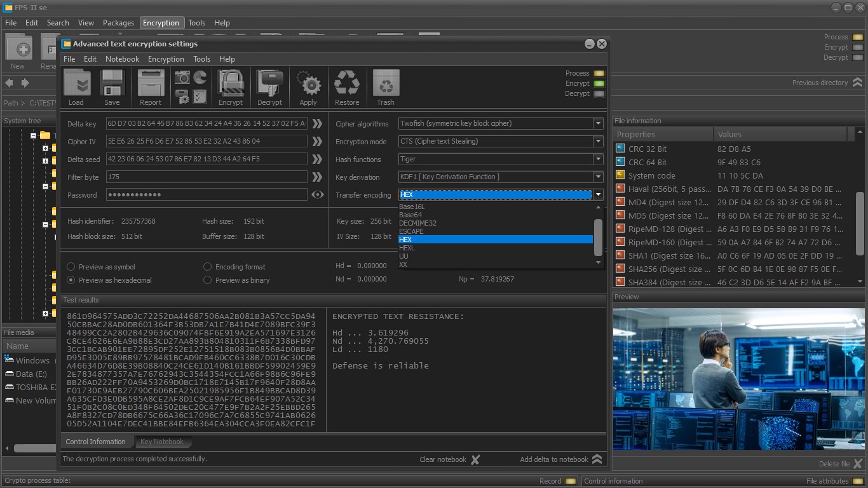This screenshot has width=868, height=488.
Task: Click the Apply gear icon
Action: click(308, 83)
